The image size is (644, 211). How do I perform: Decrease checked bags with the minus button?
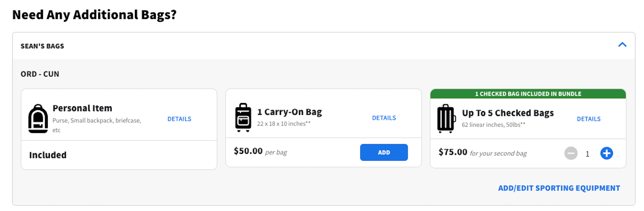point(571,153)
